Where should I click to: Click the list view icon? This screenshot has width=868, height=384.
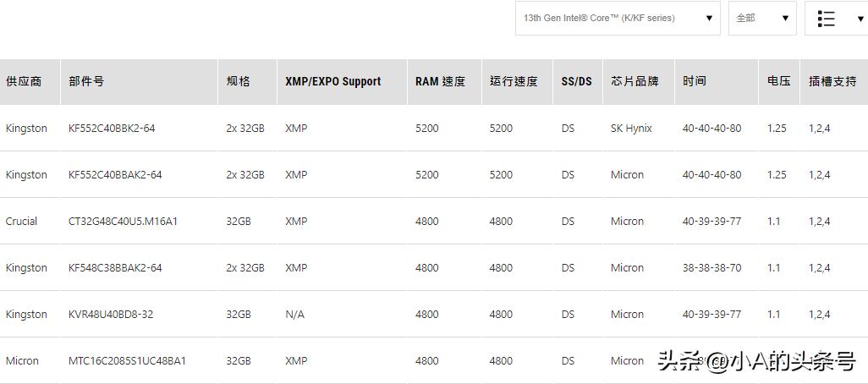[x=827, y=19]
